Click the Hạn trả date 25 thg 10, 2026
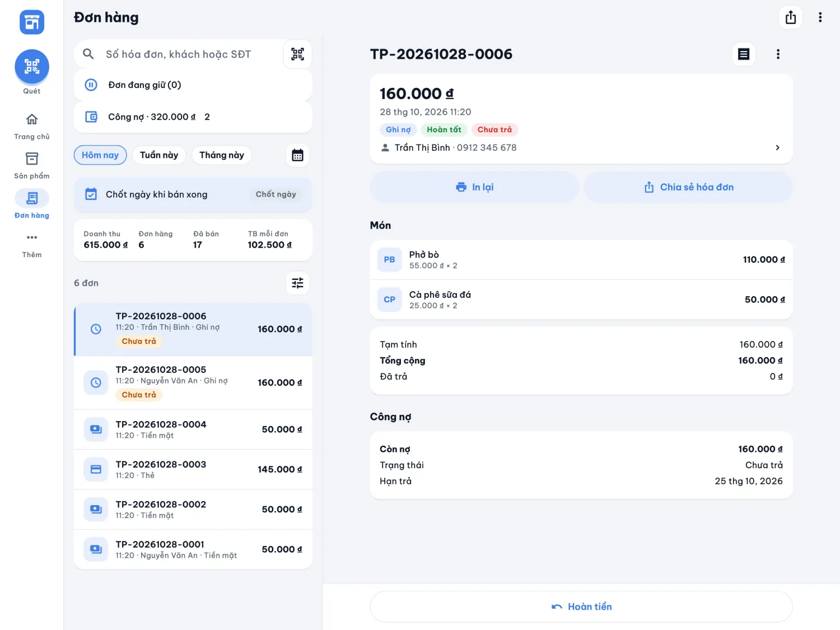Viewport: 840px width, 630px height. (749, 481)
